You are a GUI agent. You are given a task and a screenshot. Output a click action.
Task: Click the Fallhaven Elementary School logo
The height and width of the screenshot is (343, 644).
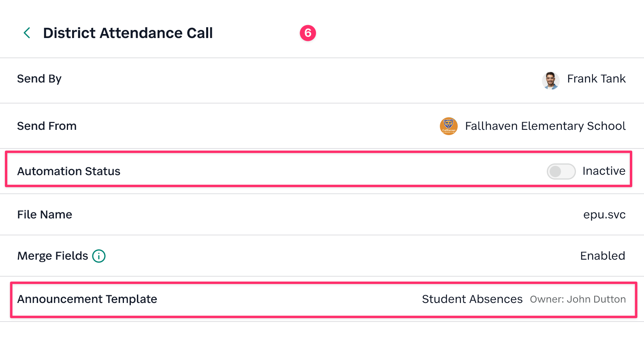(x=449, y=126)
